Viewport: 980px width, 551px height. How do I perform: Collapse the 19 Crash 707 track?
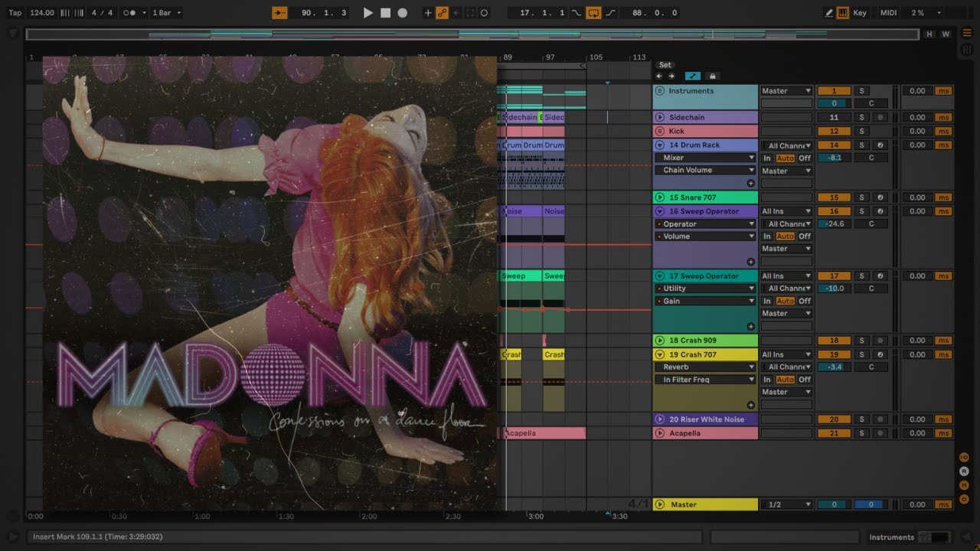(660, 354)
